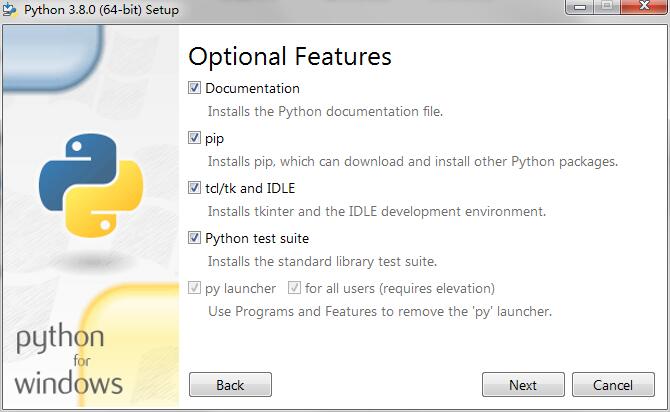Image resolution: width=670 pixels, height=412 pixels.
Task: Click the Python documentation file description text
Action: point(325,111)
